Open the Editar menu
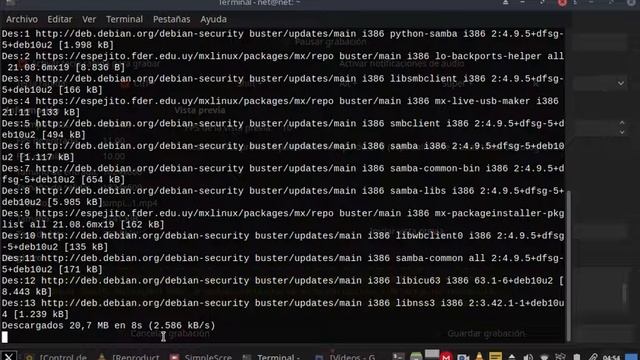 coord(60,19)
